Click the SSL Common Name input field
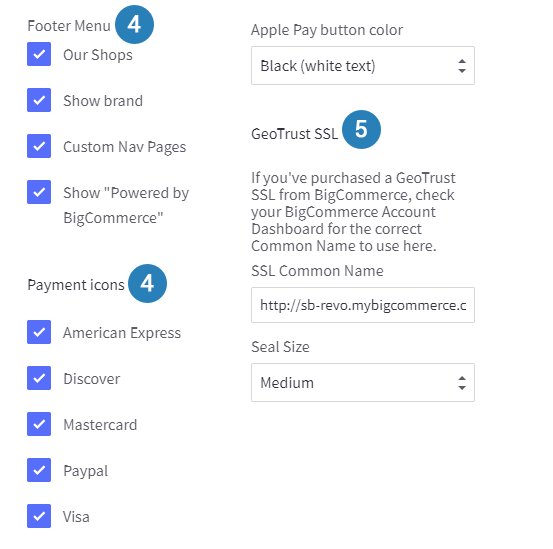Viewport: 553px width, 549px height. [x=363, y=305]
